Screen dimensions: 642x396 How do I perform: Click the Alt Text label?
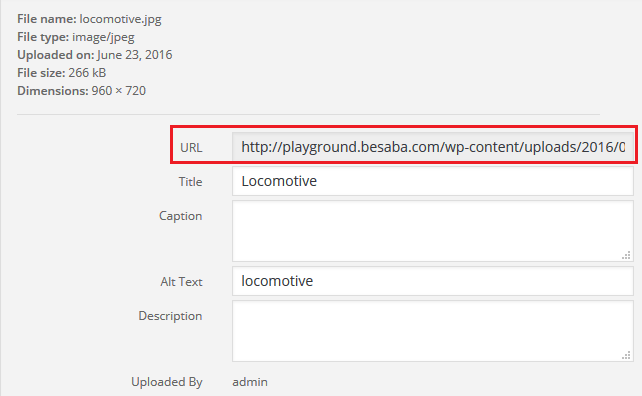coord(181,282)
